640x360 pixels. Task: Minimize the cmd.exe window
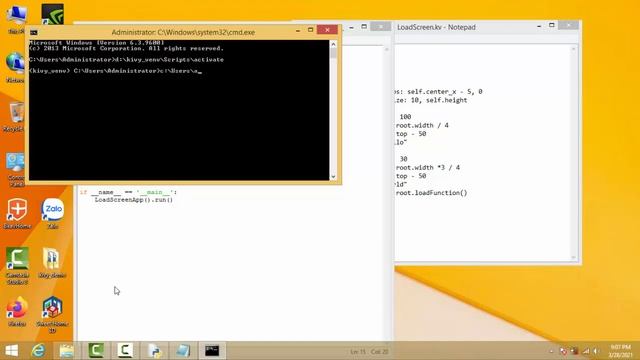tap(298, 31)
